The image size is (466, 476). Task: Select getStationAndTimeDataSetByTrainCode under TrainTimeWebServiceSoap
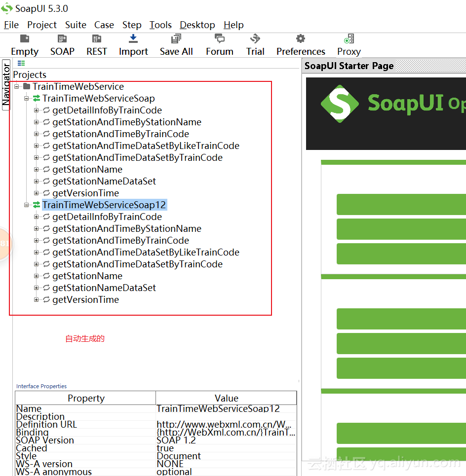pyautogui.click(x=137, y=157)
